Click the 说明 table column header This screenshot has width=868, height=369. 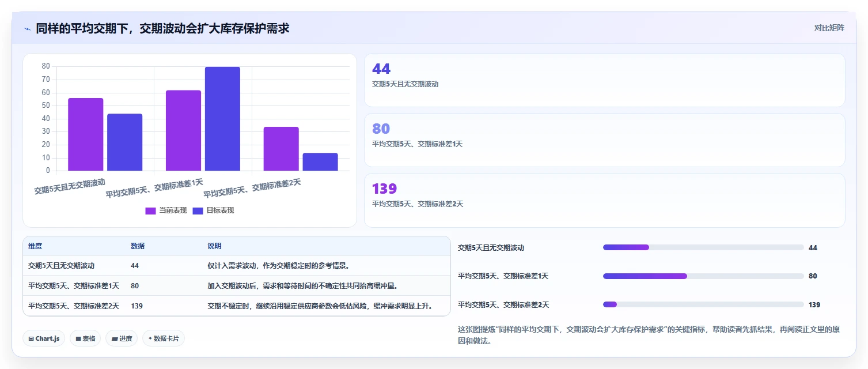tap(214, 246)
